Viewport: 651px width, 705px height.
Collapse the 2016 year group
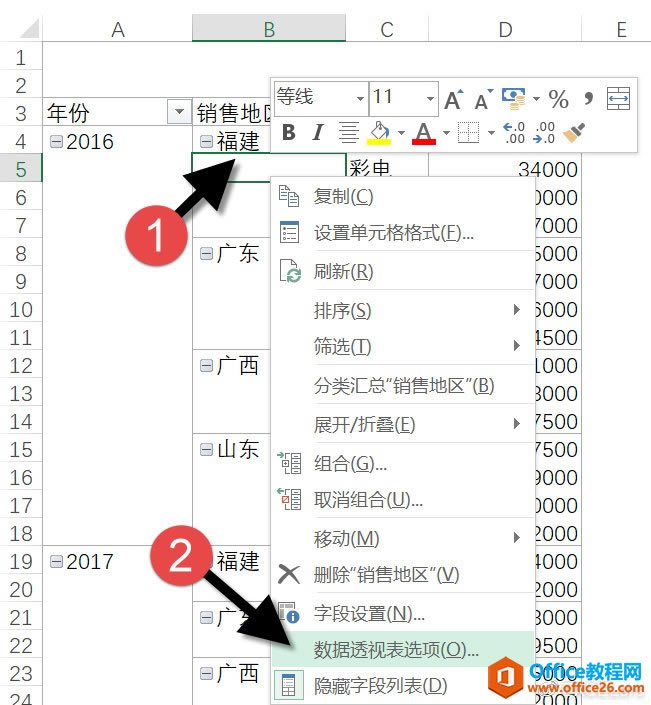56,142
